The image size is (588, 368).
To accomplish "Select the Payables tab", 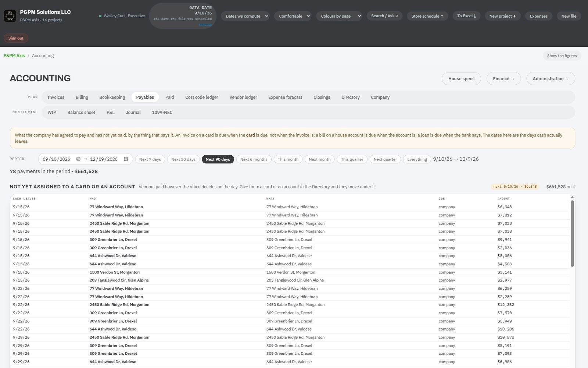I will coord(145,97).
